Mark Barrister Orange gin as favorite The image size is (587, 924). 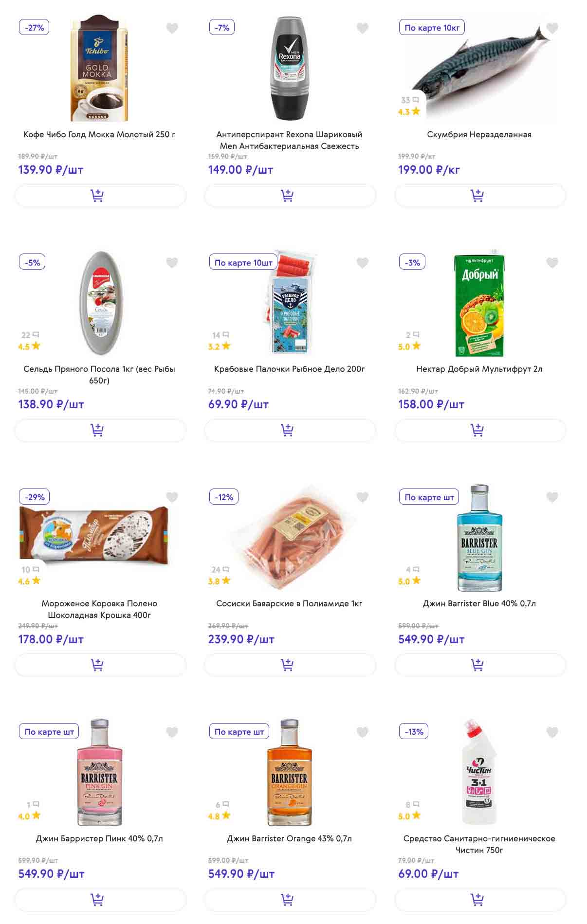coord(362,732)
